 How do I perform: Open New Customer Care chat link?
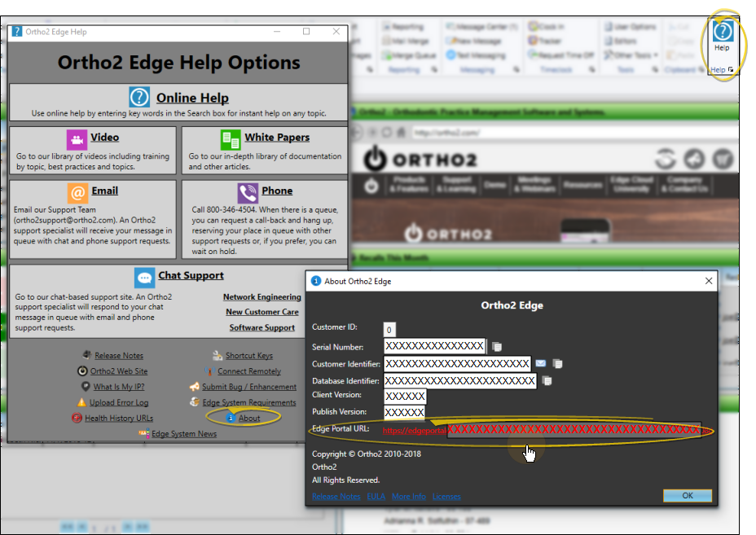262,312
